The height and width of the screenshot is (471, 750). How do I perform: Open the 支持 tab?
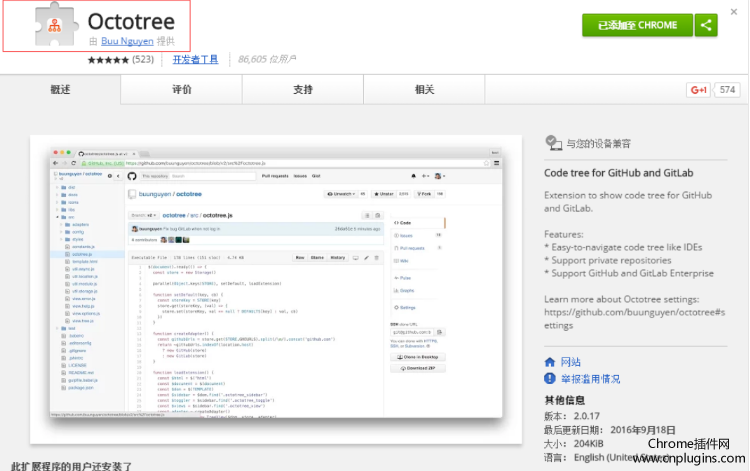pyautogui.click(x=303, y=90)
